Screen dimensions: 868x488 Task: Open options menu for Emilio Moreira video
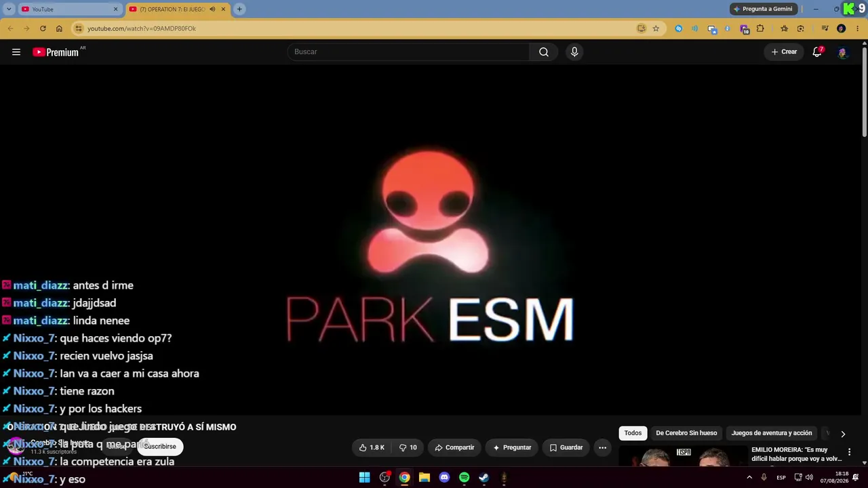tap(849, 452)
